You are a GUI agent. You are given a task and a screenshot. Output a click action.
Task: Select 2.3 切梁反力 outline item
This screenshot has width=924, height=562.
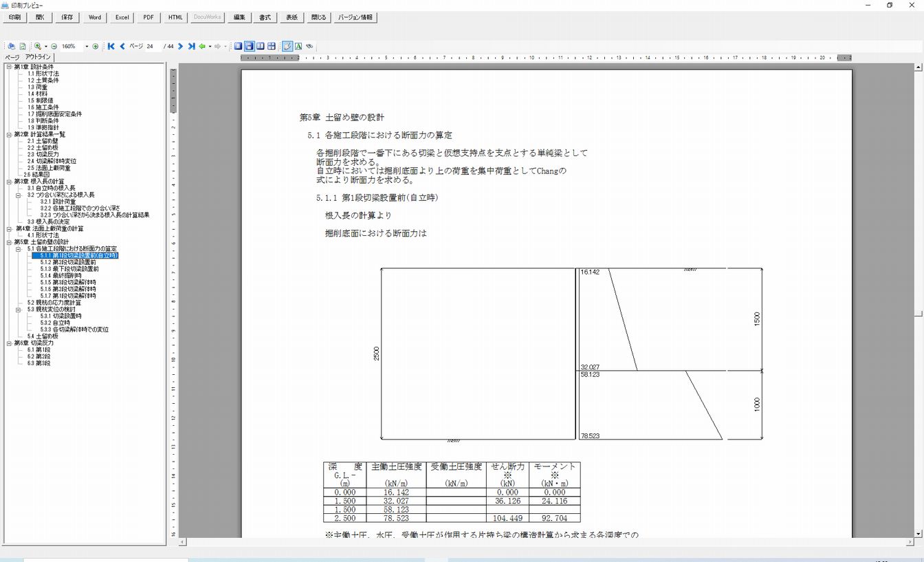click(x=43, y=155)
